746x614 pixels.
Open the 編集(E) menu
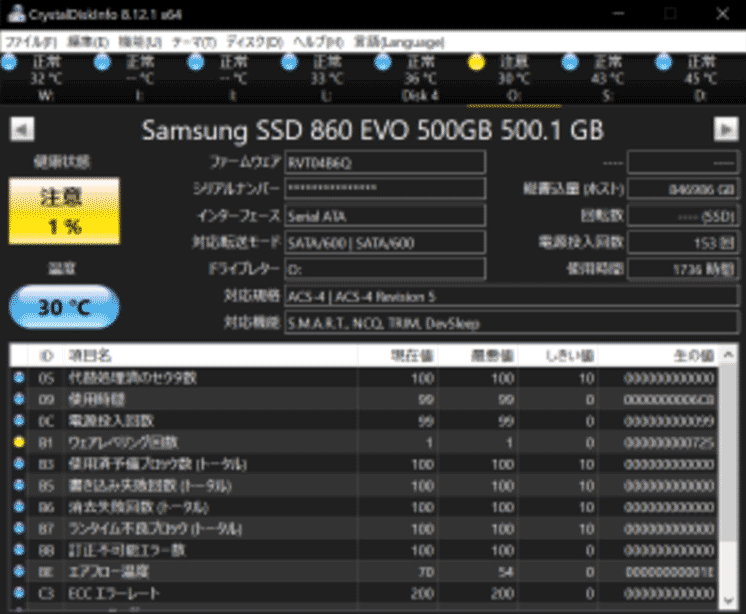click(88, 42)
